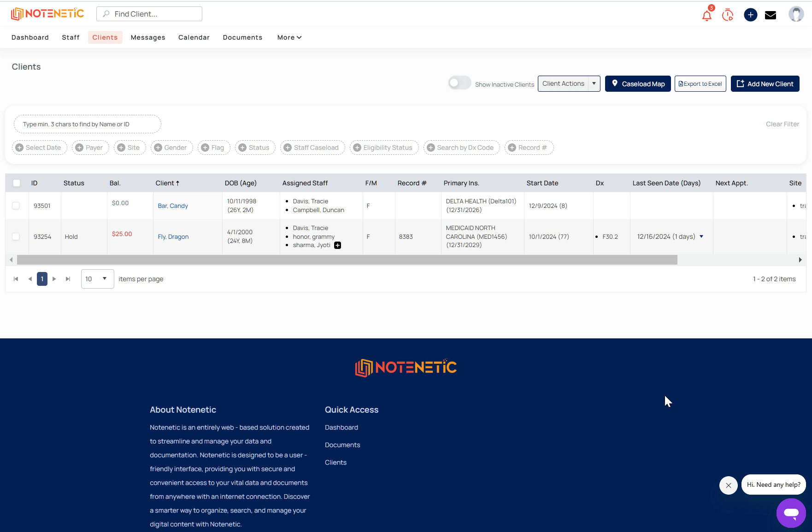Check the box for client 93501
Viewport: 812px width, 532px height.
click(16, 206)
